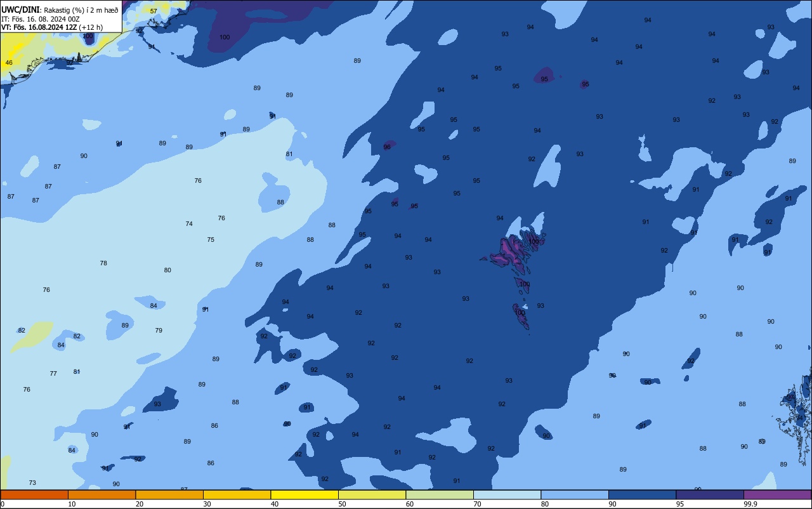Screen dimensions: 812x509
Task: Click the '78' humidity value on the map
Action: pos(103,263)
